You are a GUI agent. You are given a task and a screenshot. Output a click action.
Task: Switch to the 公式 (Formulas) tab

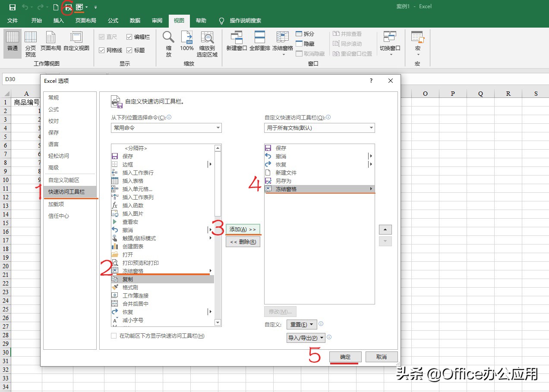[x=113, y=21]
